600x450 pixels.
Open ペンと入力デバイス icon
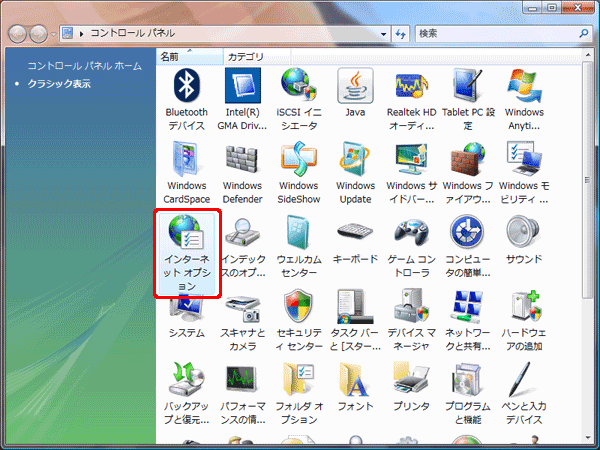click(x=524, y=393)
